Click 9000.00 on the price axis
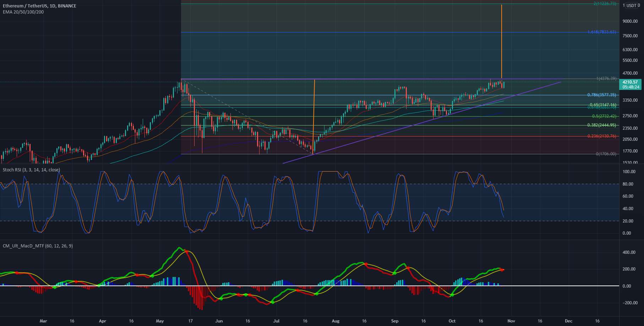The width and height of the screenshot is (644, 326). (630, 21)
